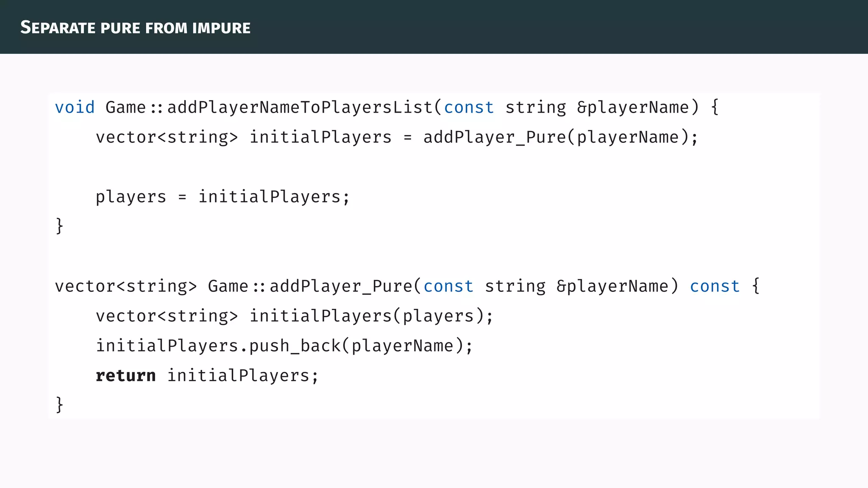Click closing brace of the first function
The height and width of the screenshot is (488, 868).
tap(59, 226)
